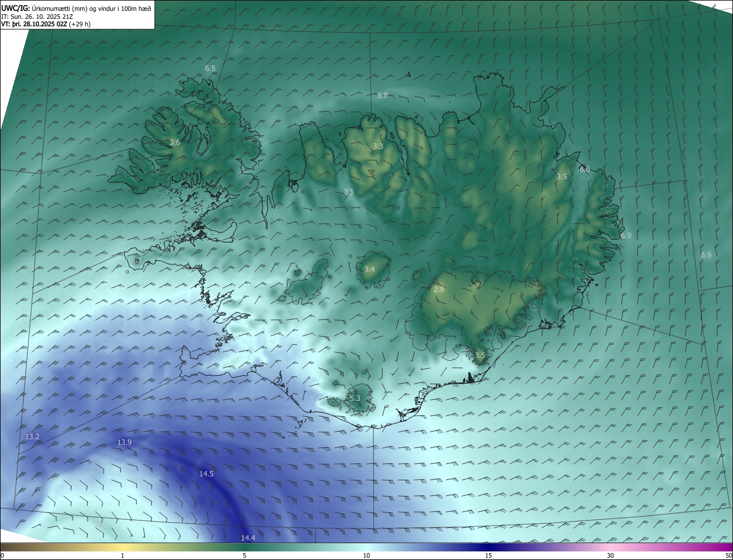Click the IT initialization time line
Screen dimensions: 733x560
(45, 16)
